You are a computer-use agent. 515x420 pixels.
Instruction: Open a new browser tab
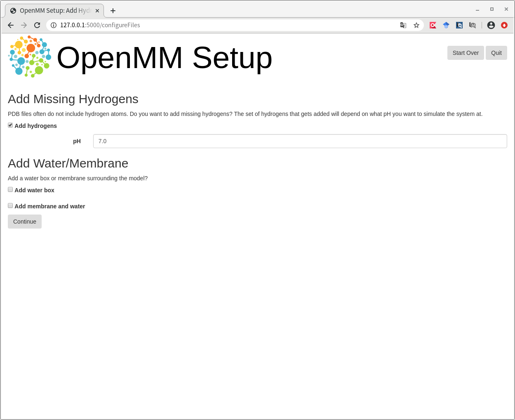[x=113, y=11]
